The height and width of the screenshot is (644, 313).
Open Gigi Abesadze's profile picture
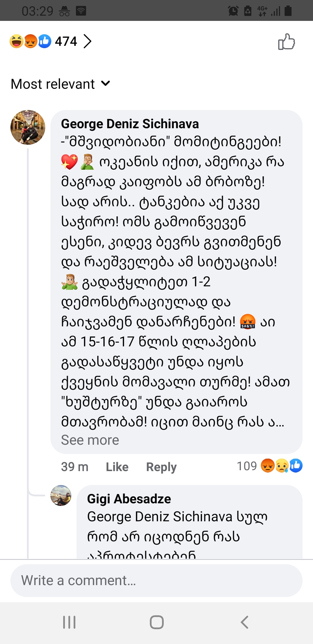coord(61,495)
